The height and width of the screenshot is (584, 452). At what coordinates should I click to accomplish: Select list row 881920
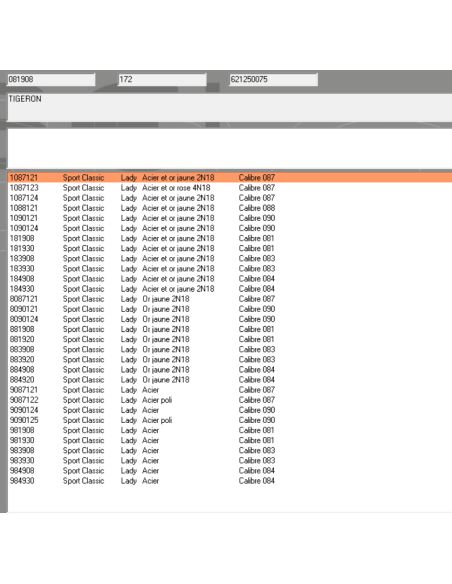coord(230,339)
